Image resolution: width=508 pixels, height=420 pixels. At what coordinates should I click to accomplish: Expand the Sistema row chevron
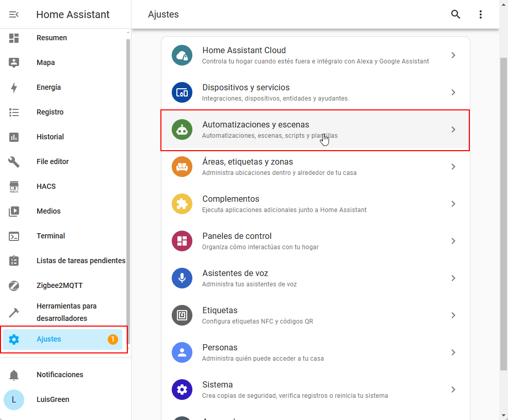click(453, 390)
